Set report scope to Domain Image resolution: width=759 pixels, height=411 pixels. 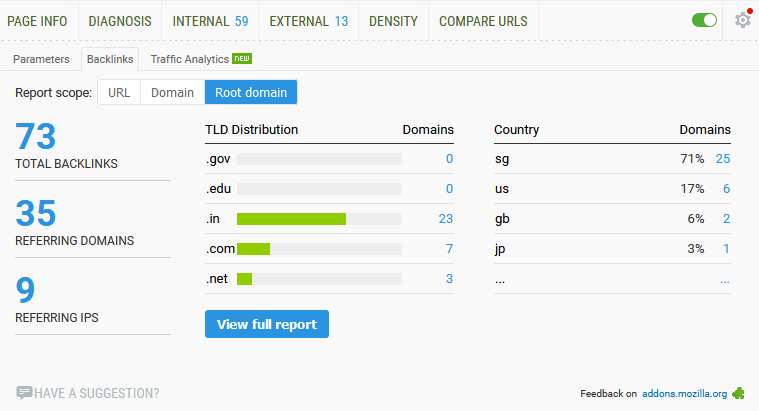pyautogui.click(x=172, y=92)
